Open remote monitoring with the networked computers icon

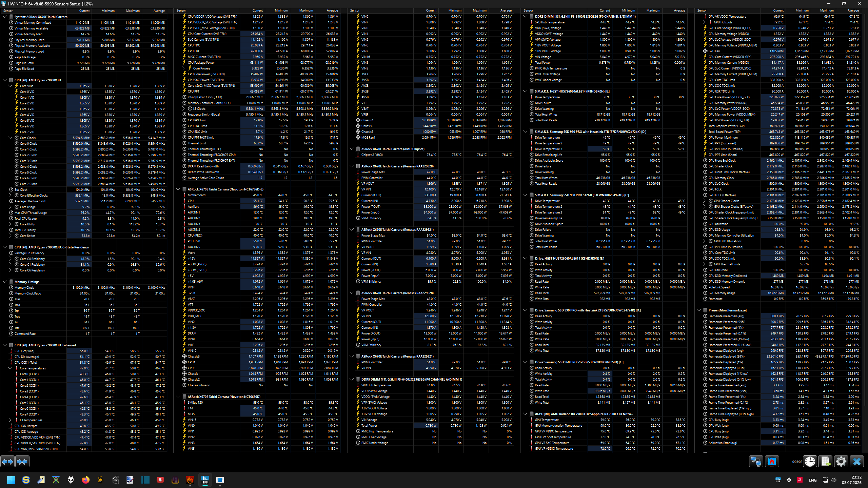point(756,461)
